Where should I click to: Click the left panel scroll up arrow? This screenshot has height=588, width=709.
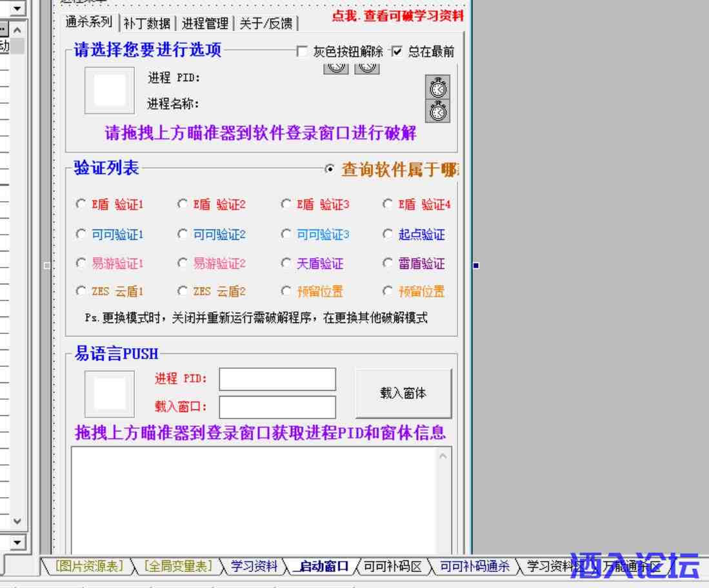tap(17, 30)
